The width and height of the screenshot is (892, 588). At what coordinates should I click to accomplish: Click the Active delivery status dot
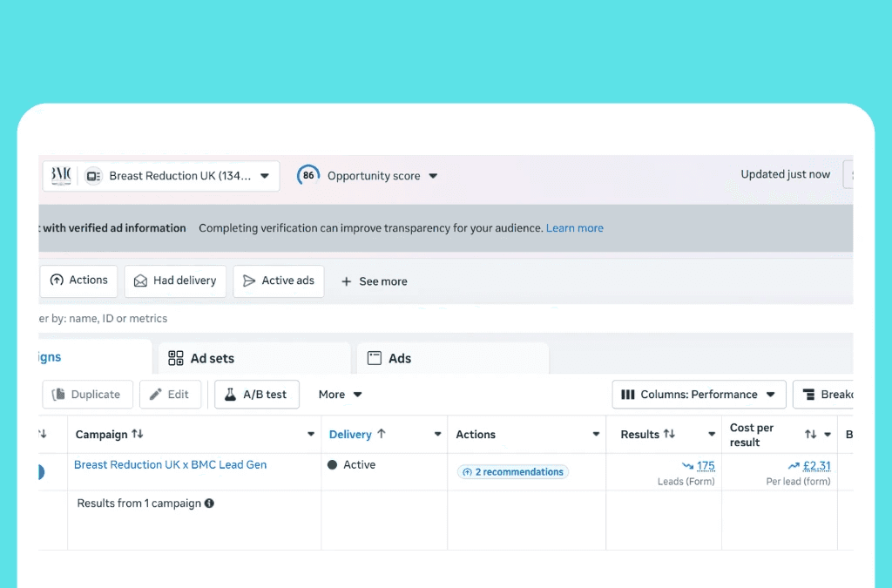tap(332, 464)
